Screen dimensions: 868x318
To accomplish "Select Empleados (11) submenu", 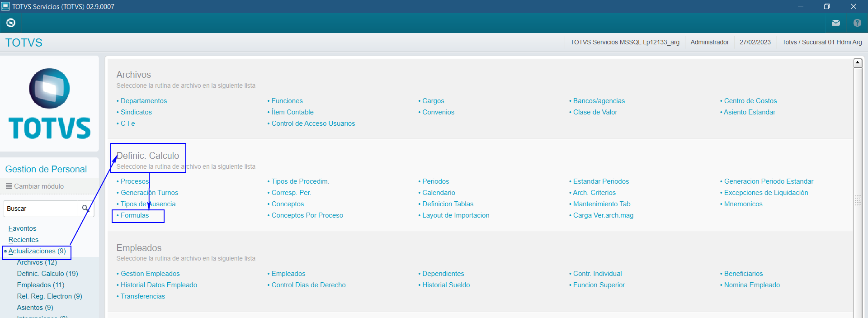I will click(41, 285).
